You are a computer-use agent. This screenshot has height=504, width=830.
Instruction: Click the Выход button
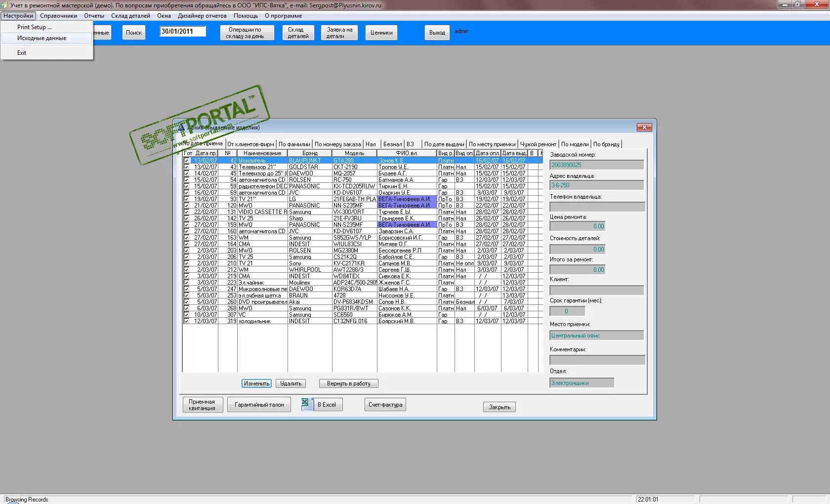coord(437,33)
